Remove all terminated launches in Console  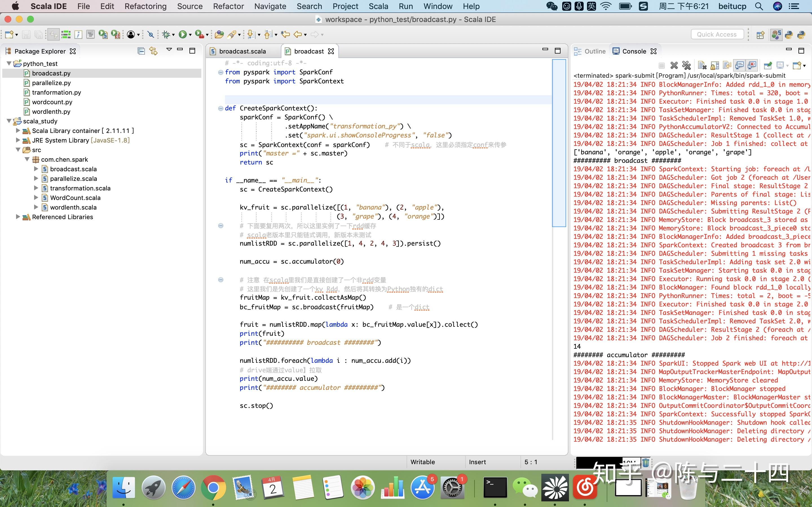tap(687, 65)
